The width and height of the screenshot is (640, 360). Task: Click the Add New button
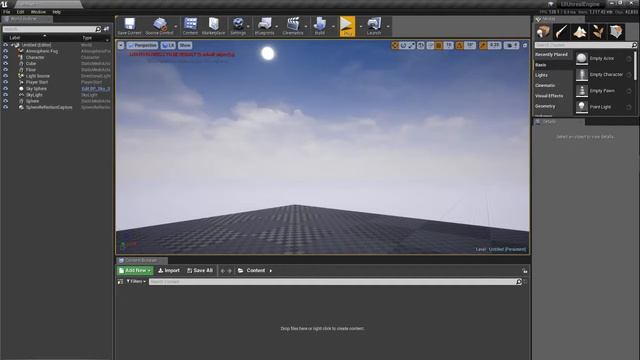point(135,271)
